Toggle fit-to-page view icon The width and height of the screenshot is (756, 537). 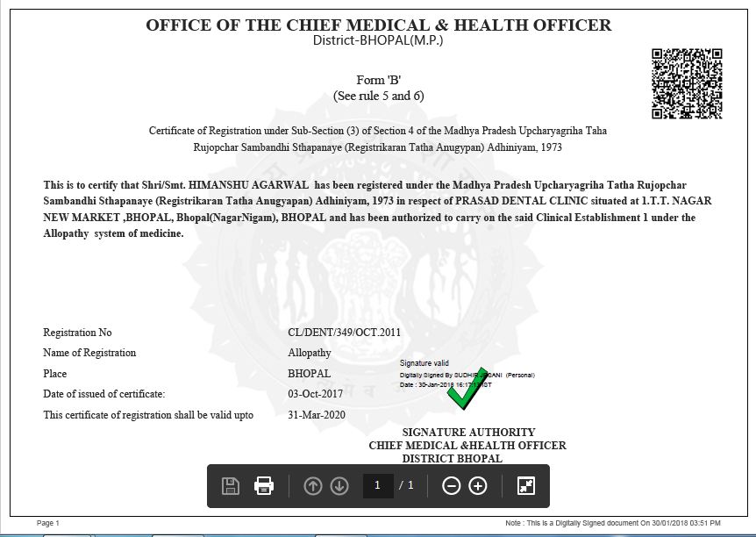525,486
